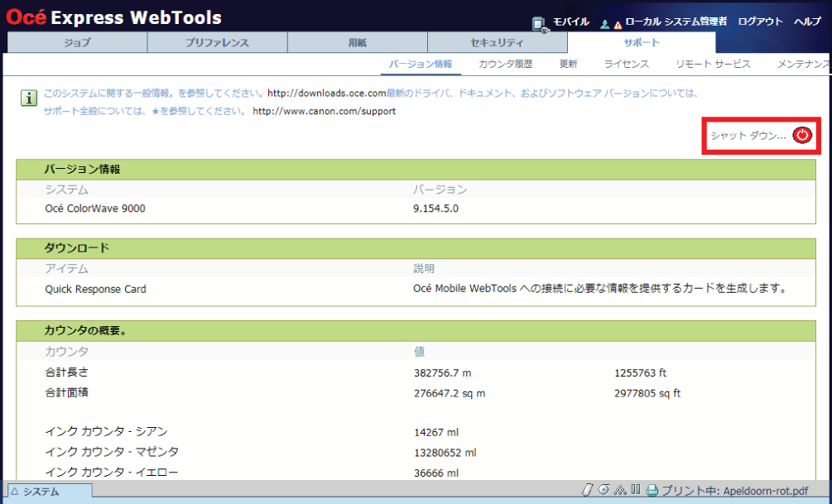The image size is (832, 504).
Task: Click the media roll icon in status bar
Action: [604, 490]
